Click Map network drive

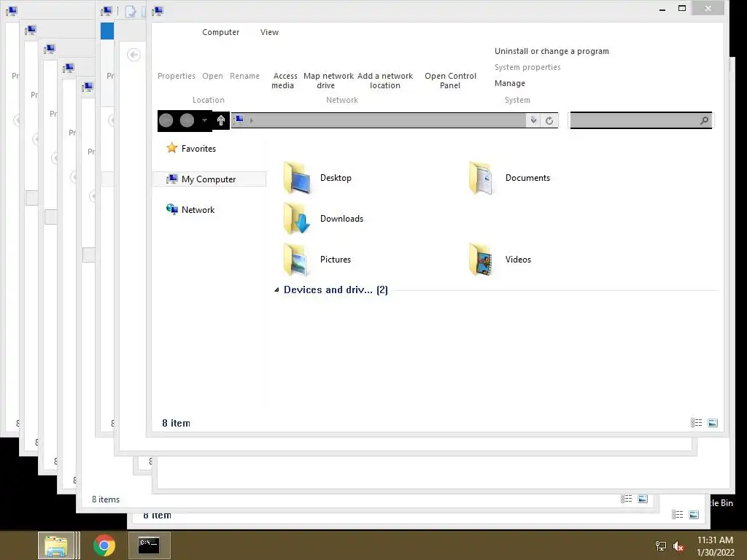coord(328,80)
